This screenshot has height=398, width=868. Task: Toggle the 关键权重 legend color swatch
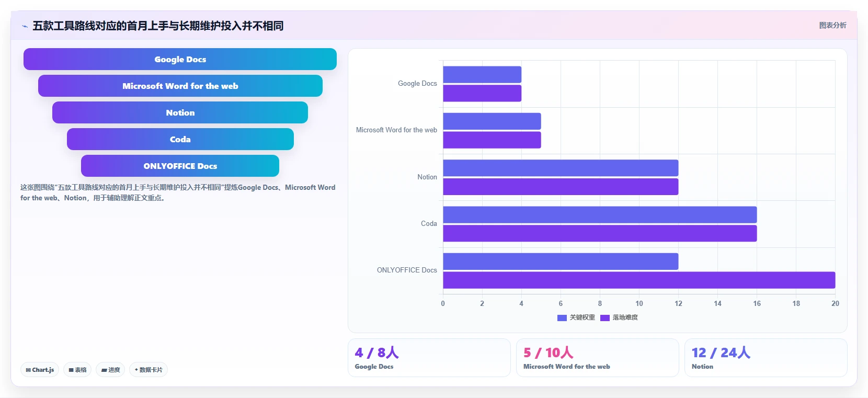pyautogui.click(x=562, y=317)
